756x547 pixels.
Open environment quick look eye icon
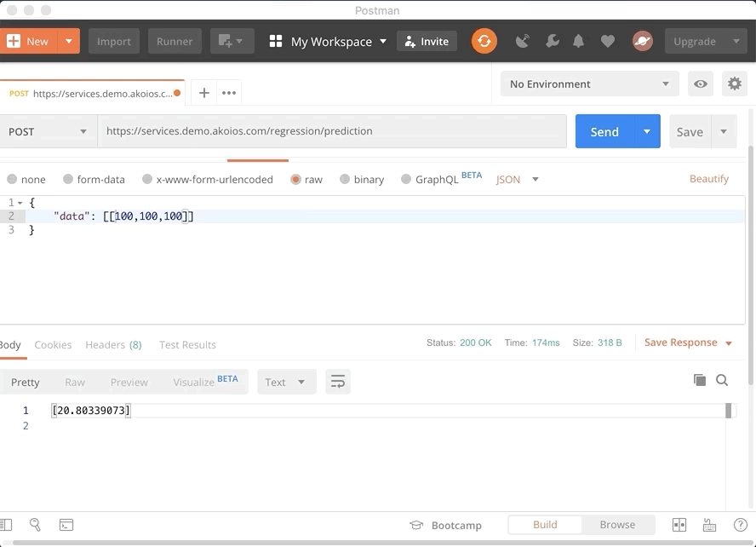tap(701, 84)
